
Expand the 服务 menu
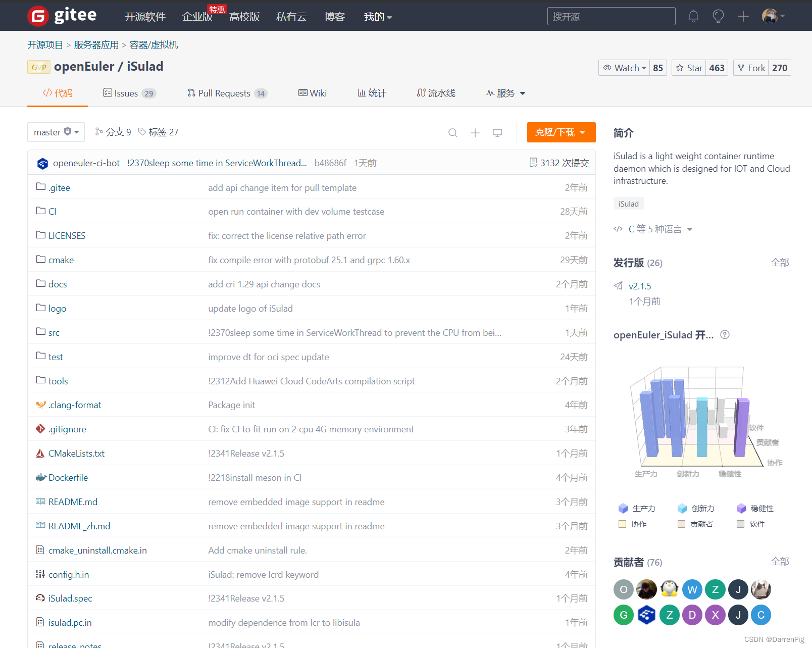tap(505, 93)
